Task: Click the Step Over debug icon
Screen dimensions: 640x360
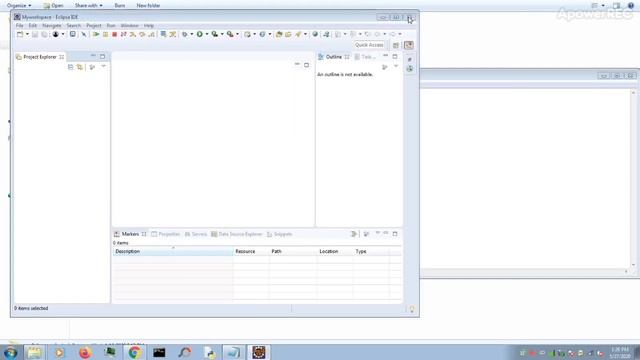Action: point(142,34)
